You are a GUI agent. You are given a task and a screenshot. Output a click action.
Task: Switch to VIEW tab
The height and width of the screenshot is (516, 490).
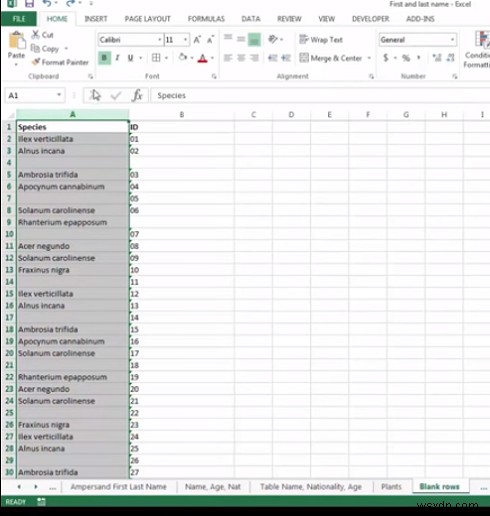[x=326, y=19]
